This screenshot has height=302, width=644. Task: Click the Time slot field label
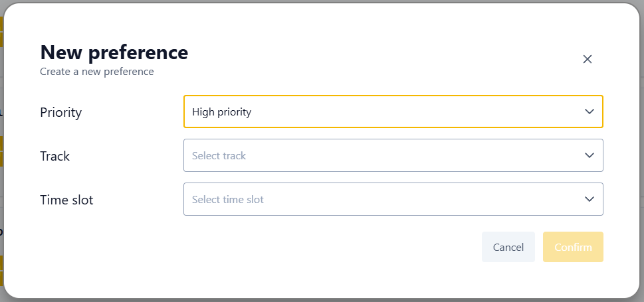click(x=66, y=200)
